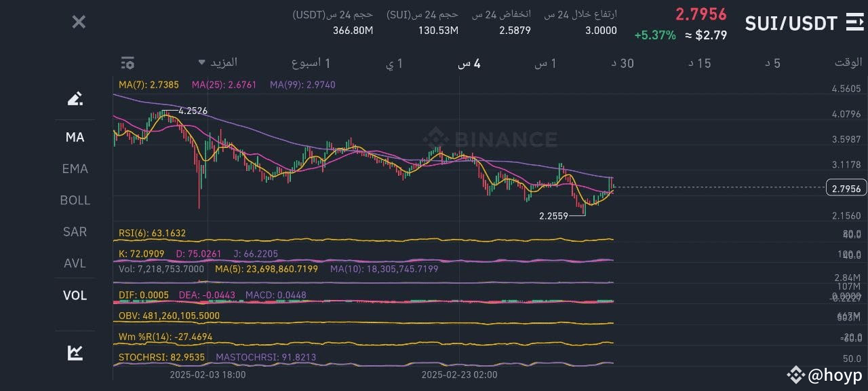Click the DEA: -0.0443 label

[206, 295]
